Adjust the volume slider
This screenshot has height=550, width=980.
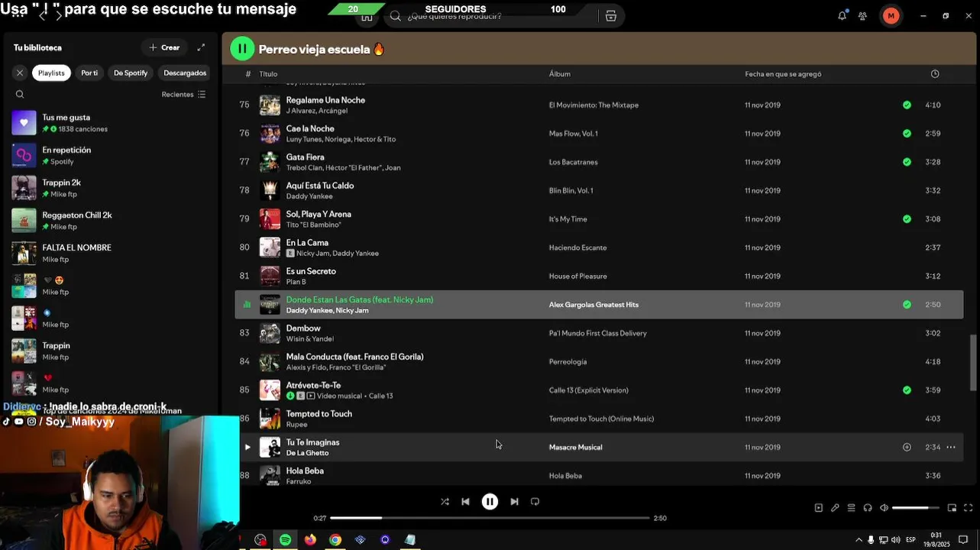pyautogui.click(x=915, y=508)
